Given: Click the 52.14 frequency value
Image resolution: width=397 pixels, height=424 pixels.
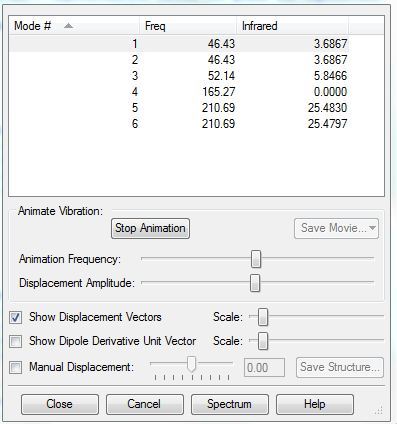Looking at the screenshot, I should [x=221, y=76].
